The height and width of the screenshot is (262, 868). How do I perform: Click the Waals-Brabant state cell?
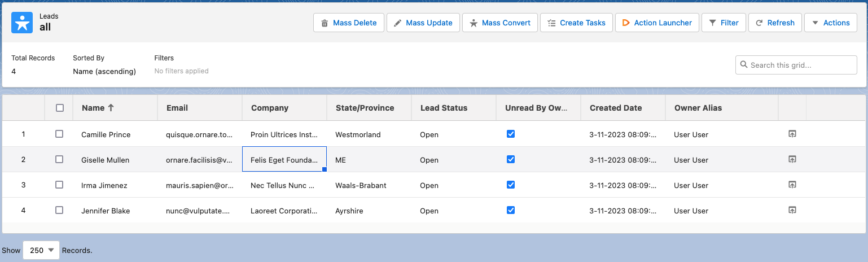tap(369, 185)
